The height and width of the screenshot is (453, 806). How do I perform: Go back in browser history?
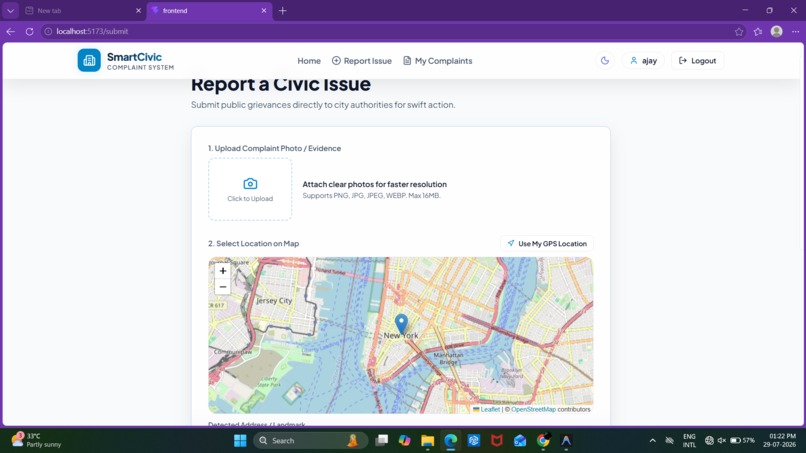point(10,31)
